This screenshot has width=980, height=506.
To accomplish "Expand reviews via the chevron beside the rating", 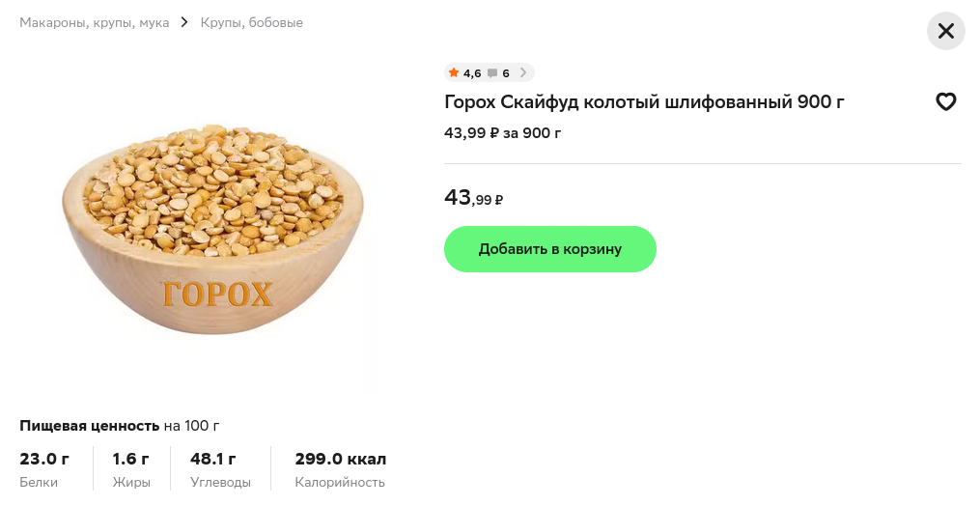I will click(x=523, y=72).
